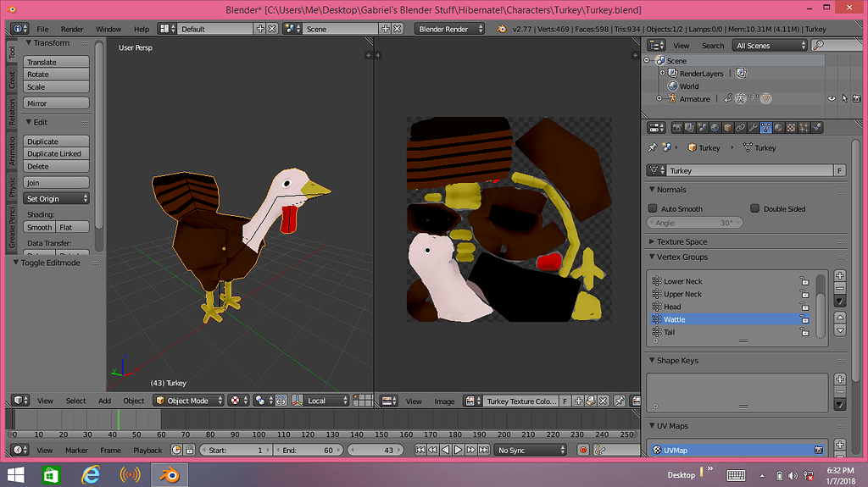This screenshot has width=868, height=487.
Task: Add a vertex group with plus button
Action: click(x=840, y=275)
